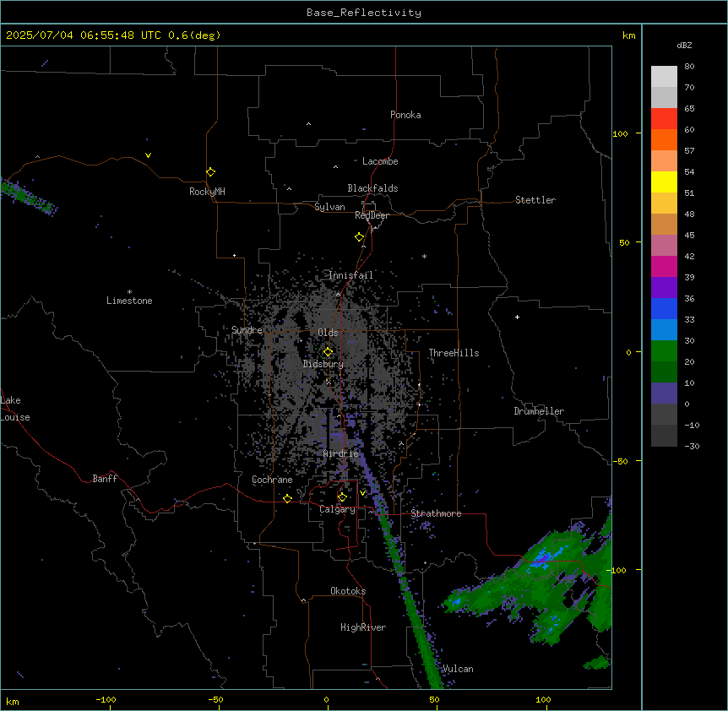Pick the yellow swatch between 54 and 51 dBZ
This screenshot has width=728, height=711.
(x=664, y=182)
